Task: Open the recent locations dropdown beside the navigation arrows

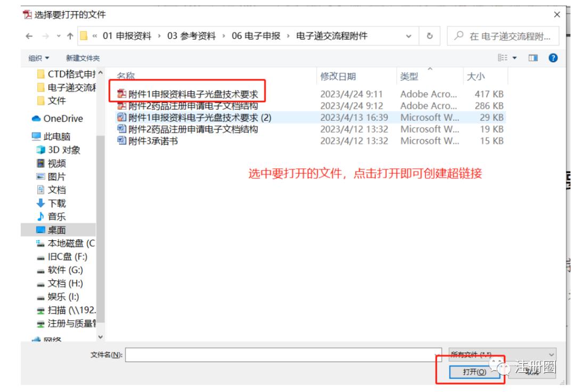Action: click(x=58, y=35)
